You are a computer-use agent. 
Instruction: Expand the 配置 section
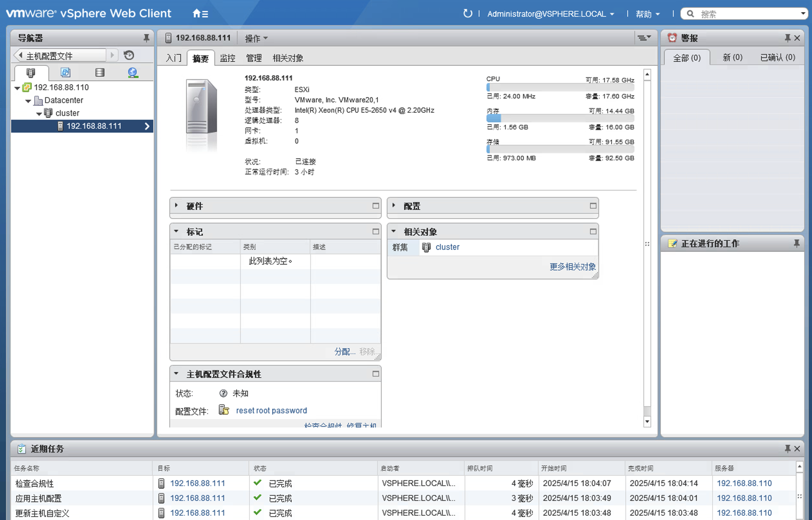[394, 206]
